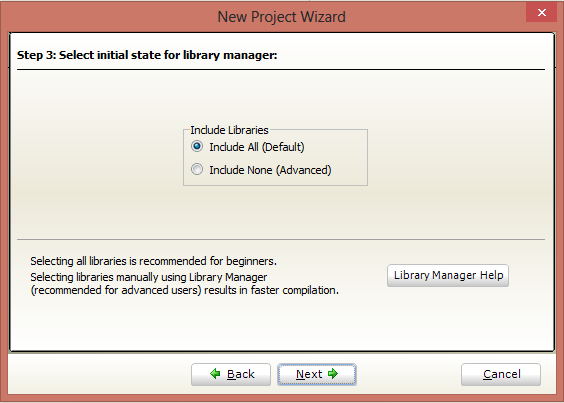Click the green left arrow on Back
Viewport: 564px width, 403px height.
pos(215,374)
